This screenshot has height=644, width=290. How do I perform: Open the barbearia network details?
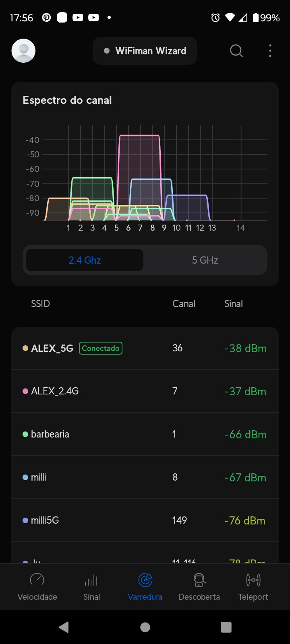click(145, 434)
